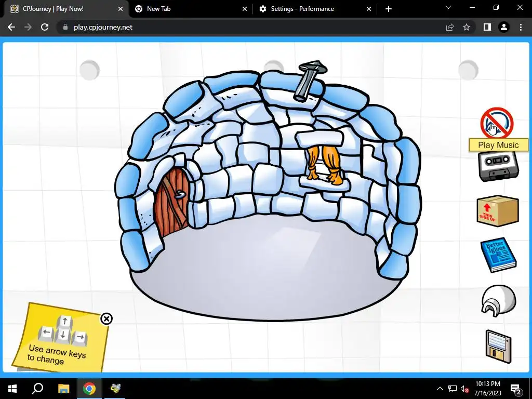The width and height of the screenshot is (532, 399).
Task: Open the notification center icon
Action: click(x=516, y=389)
